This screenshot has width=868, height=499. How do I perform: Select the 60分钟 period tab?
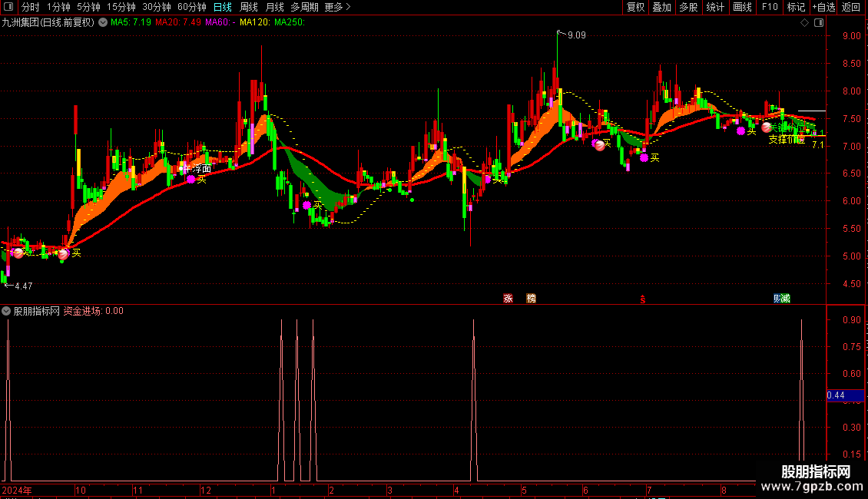(191, 7)
